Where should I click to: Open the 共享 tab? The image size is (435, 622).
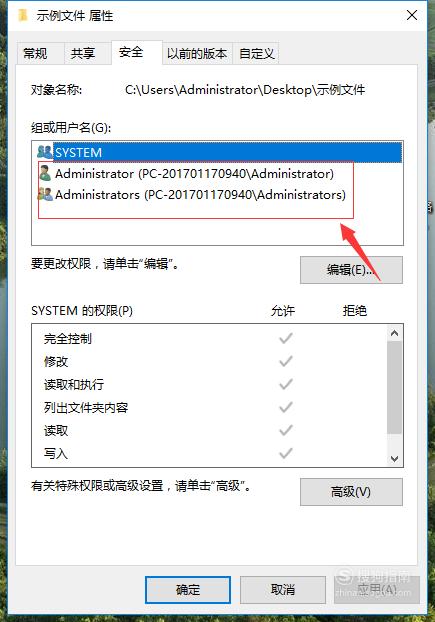coord(83,53)
